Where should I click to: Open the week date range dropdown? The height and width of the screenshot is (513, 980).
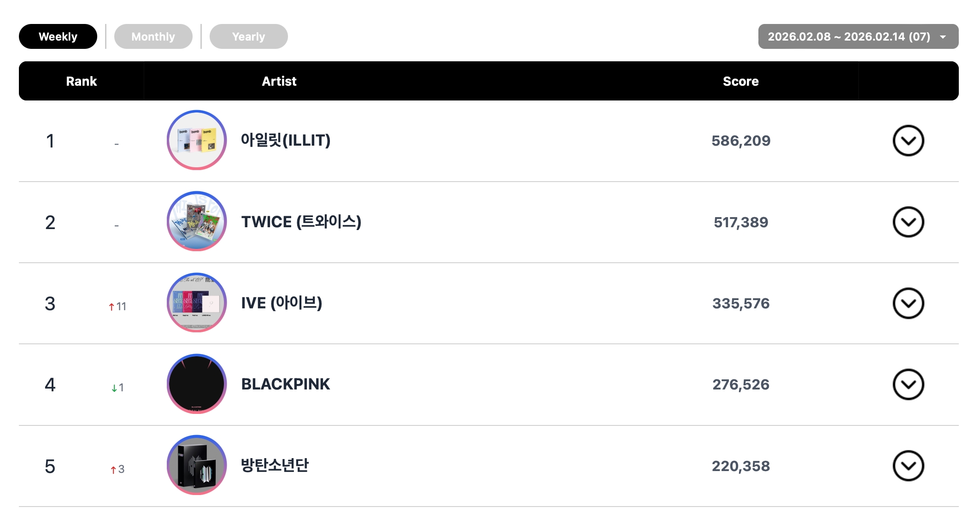coord(858,36)
